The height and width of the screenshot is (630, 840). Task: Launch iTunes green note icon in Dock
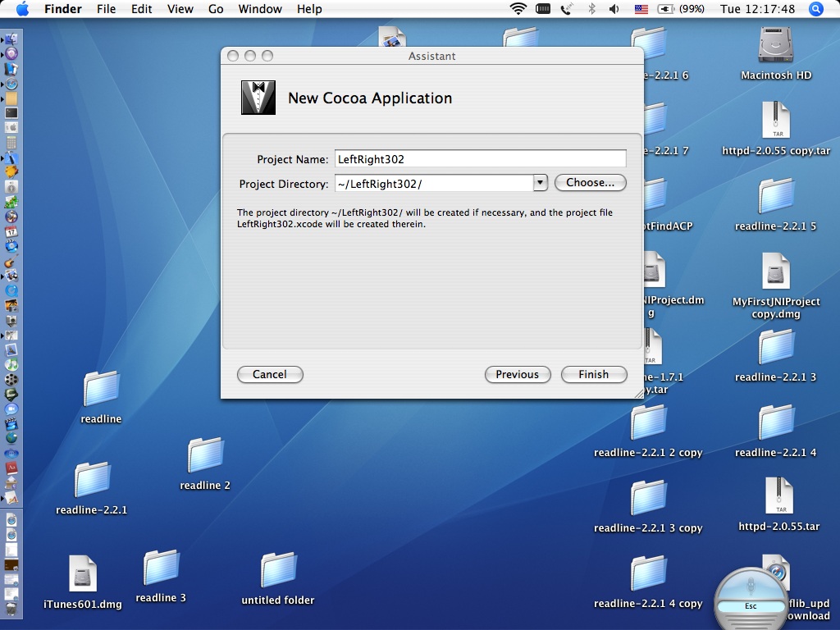[11, 365]
